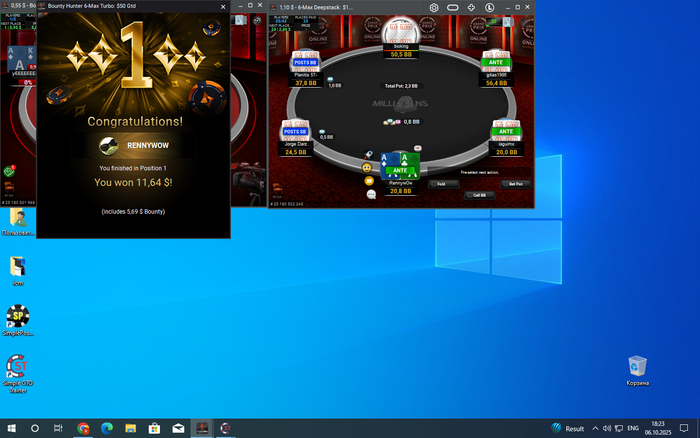Open the green badge icon with red notification

coord(9,170)
